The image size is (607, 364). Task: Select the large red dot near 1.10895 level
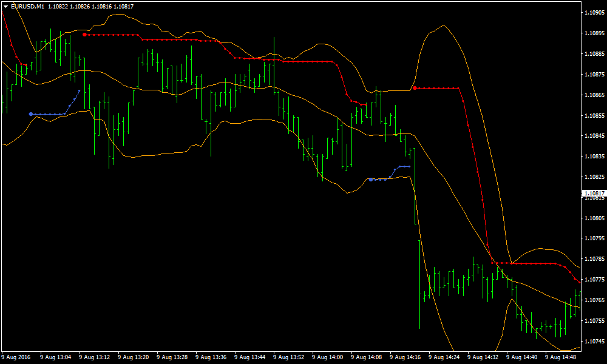pyautogui.click(x=84, y=35)
